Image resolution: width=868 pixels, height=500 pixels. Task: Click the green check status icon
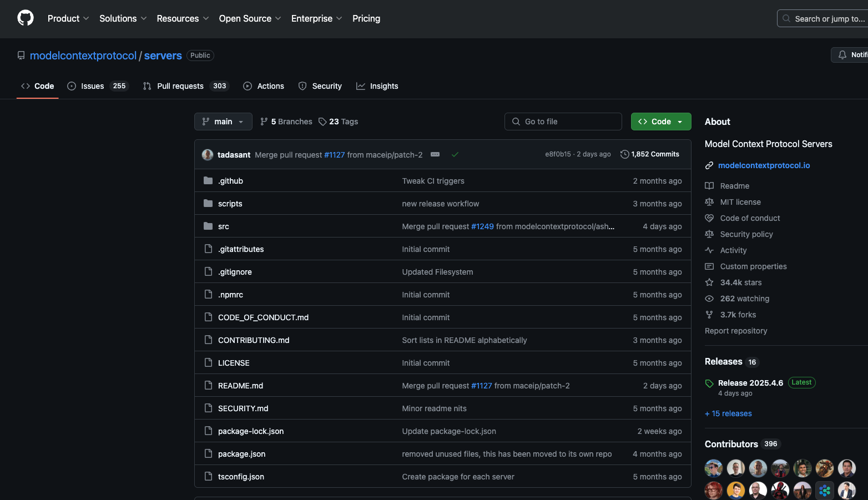pos(455,154)
